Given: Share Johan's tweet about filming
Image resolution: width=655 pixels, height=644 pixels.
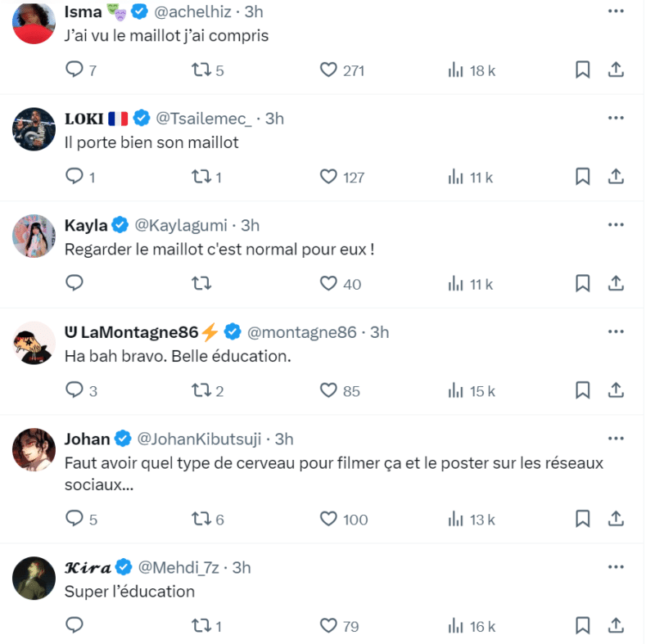Looking at the screenshot, I should click(617, 519).
